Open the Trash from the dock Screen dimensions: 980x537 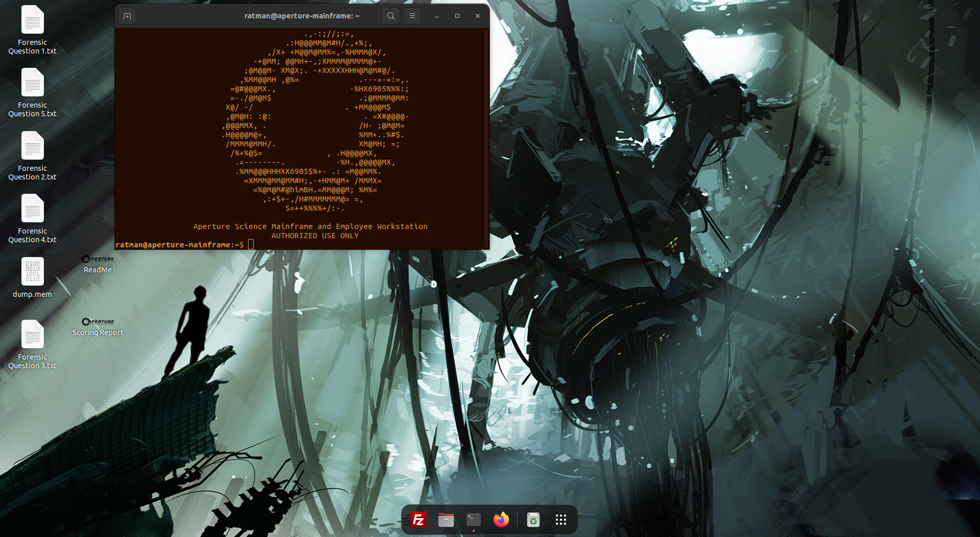pyautogui.click(x=533, y=520)
